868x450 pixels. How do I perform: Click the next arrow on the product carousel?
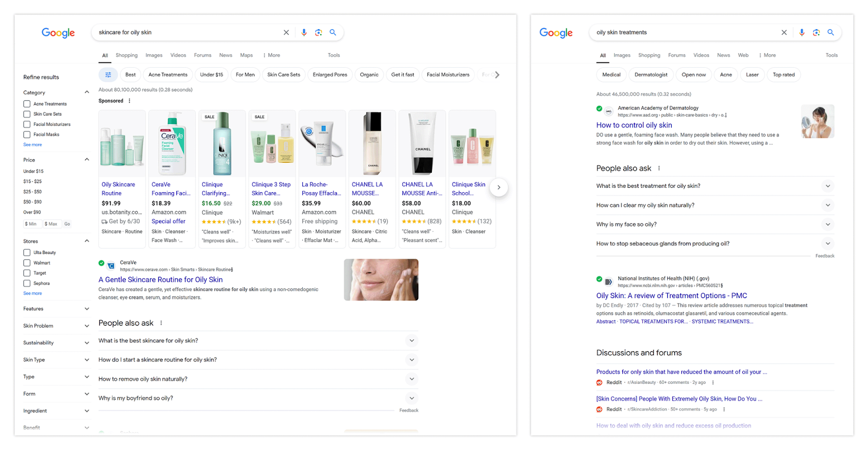[x=499, y=187]
